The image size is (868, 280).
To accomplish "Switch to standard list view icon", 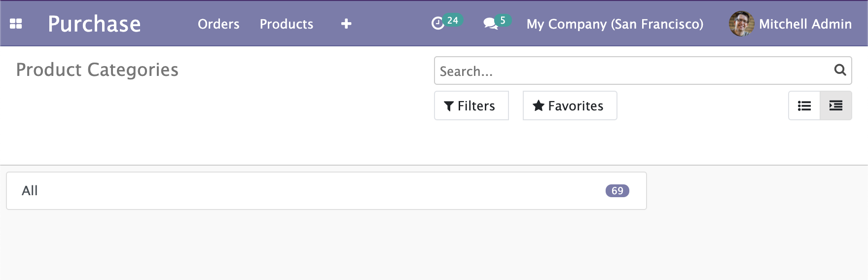I will coord(804,105).
